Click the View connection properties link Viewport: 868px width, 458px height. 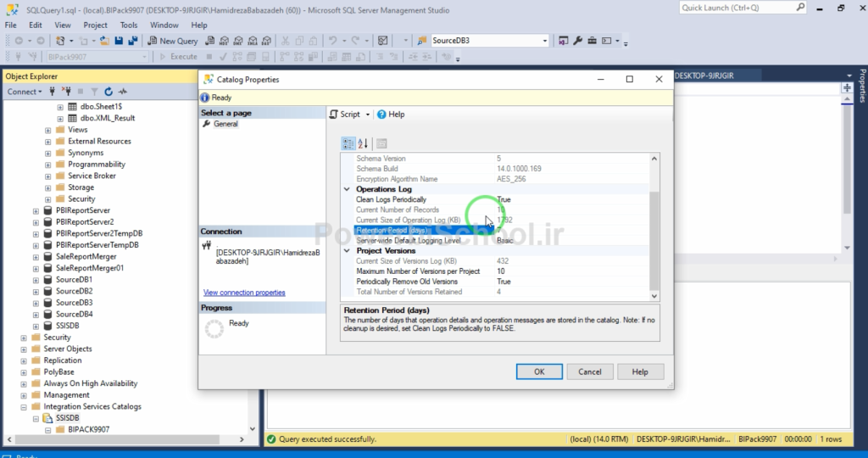coord(244,293)
